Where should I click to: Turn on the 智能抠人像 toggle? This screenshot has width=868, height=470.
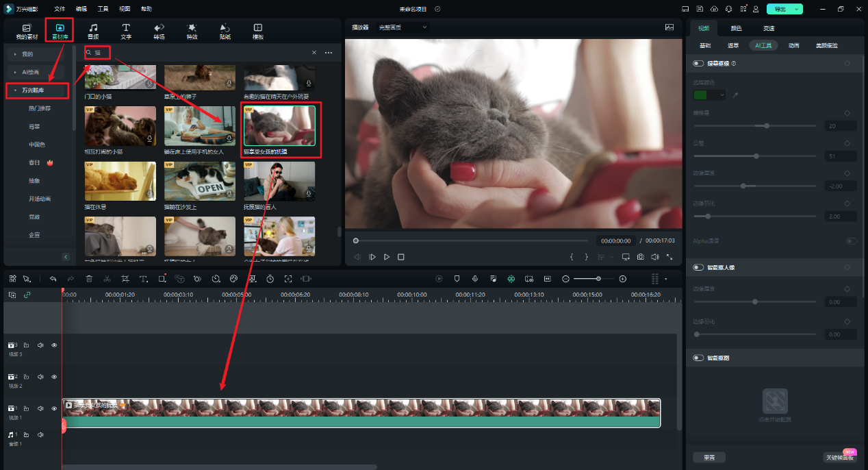[x=698, y=267]
